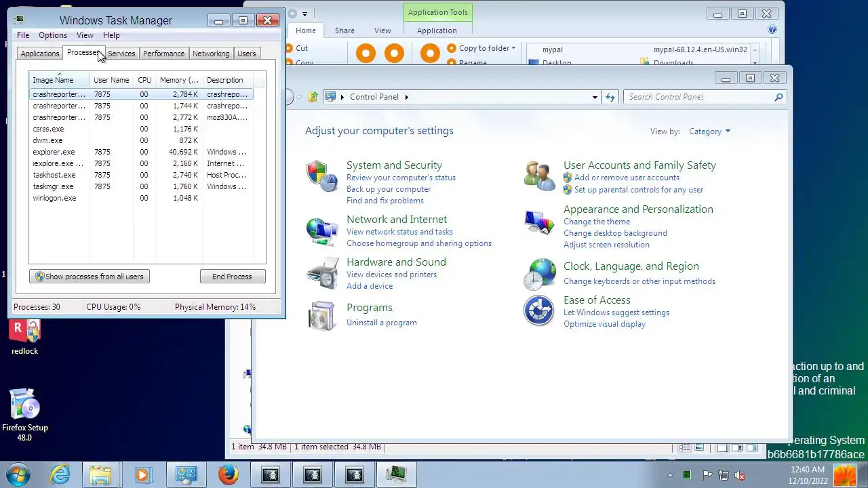Open Firefox from taskbar
The width and height of the screenshot is (868, 488).
pos(229,474)
